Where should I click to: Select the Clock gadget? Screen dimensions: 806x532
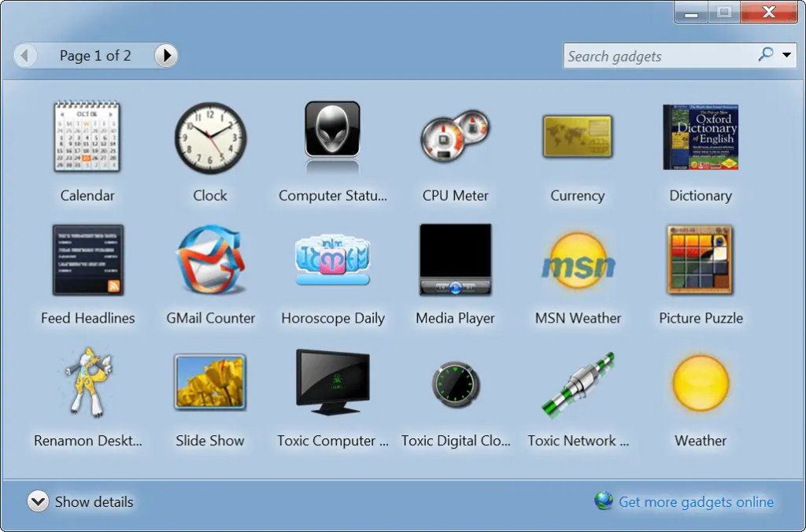tap(210, 136)
